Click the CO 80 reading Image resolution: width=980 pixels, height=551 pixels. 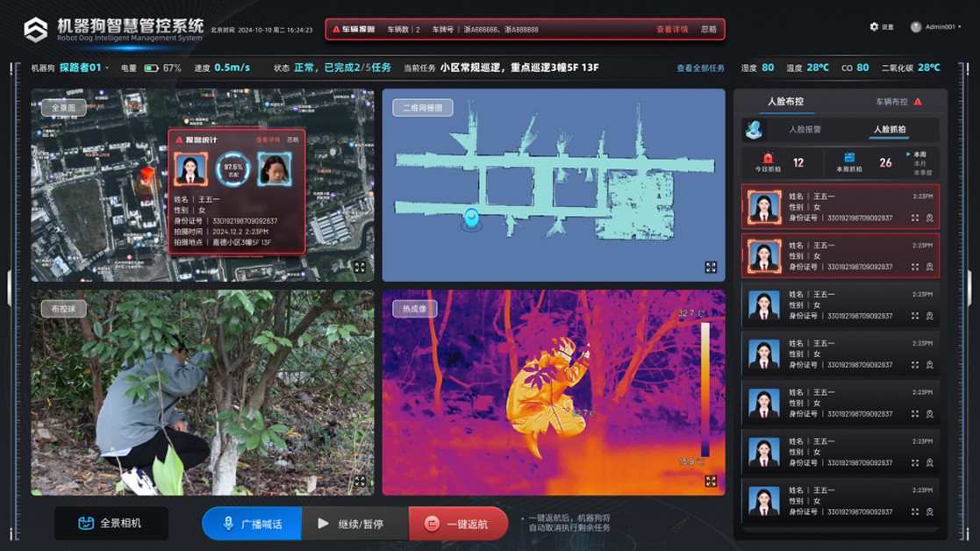(855, 68)
